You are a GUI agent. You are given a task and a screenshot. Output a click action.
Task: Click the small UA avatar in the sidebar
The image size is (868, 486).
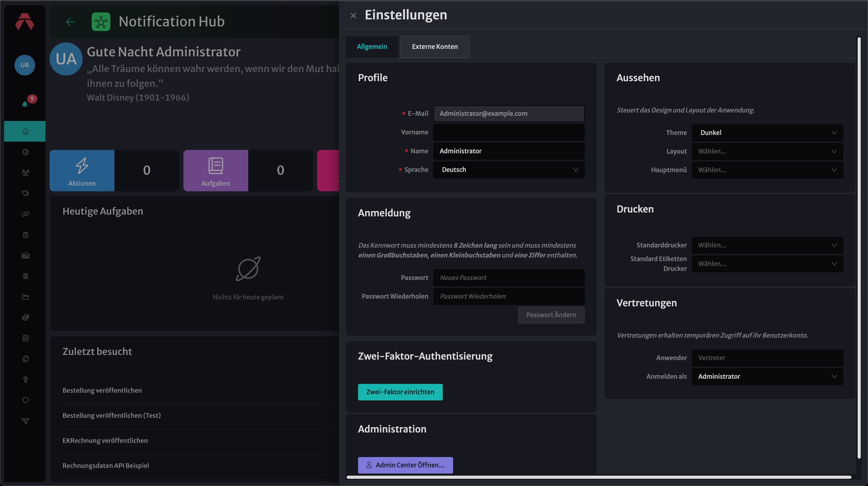click(x=25, y=65)
